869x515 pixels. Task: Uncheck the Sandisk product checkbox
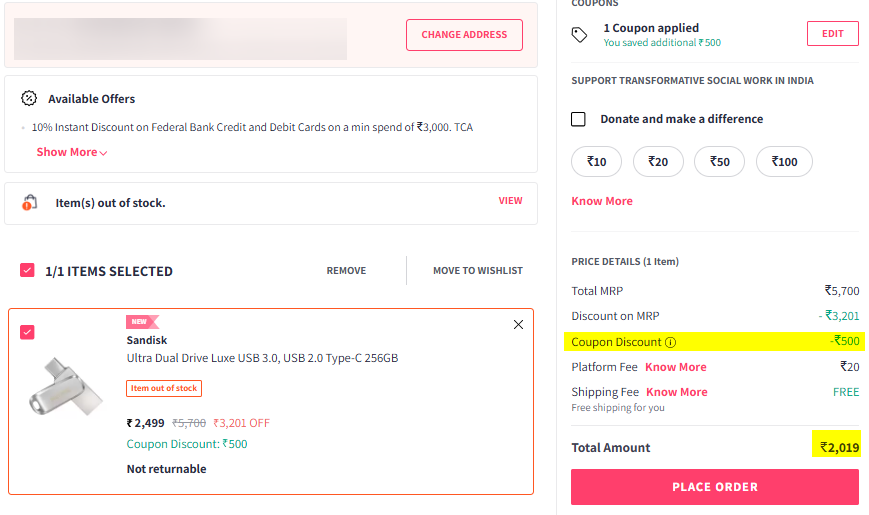27,332
